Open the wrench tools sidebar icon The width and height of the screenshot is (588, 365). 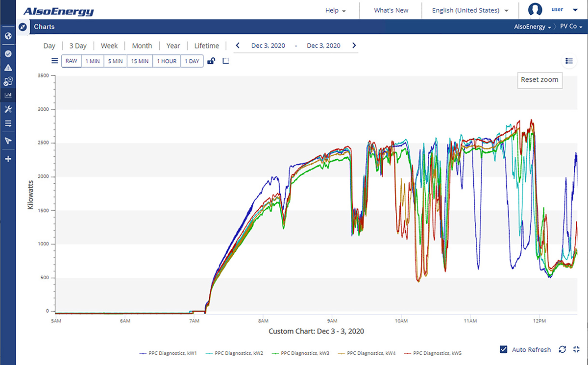8,109
